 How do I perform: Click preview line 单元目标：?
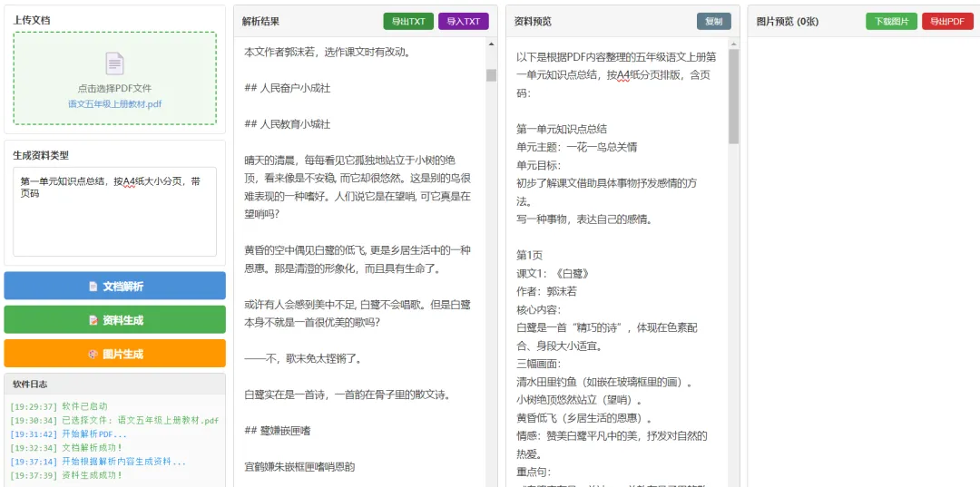point(539,165)
